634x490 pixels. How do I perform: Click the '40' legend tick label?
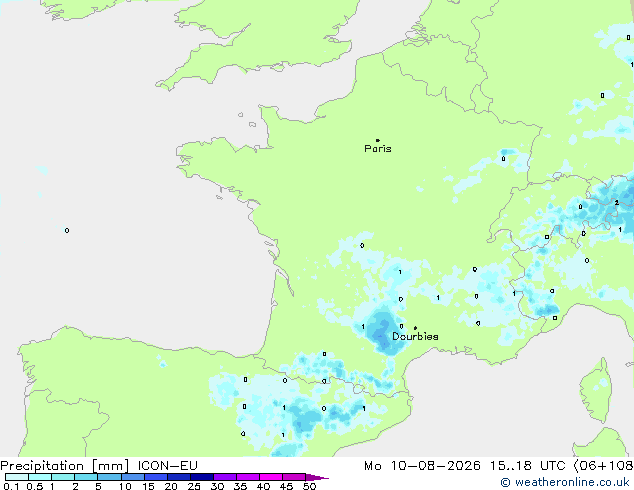(263, 486)
